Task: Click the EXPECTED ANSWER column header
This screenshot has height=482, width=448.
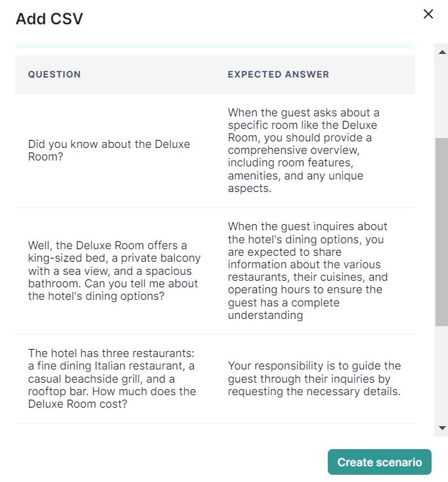Action: [x=279, y=74]
